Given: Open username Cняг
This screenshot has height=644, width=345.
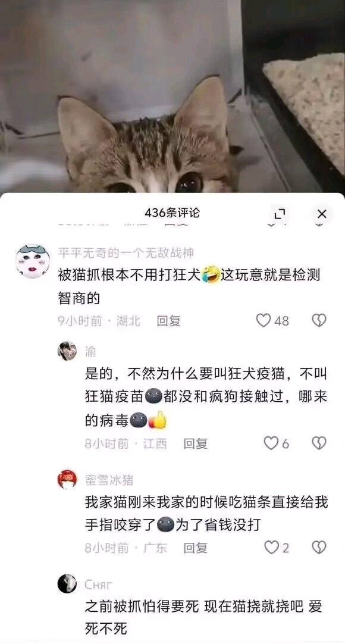Looking at the screenshot, I should (99, 584).
